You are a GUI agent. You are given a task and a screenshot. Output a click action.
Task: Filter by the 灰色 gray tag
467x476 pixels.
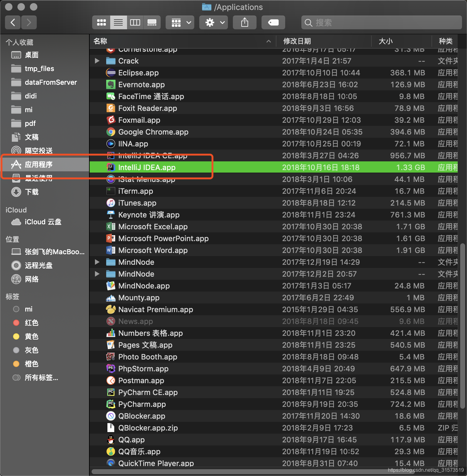click(45, 350)
